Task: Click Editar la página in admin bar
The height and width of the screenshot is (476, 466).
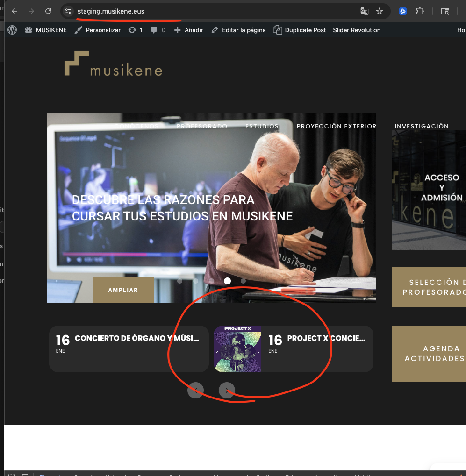Action: pos(238,30)
